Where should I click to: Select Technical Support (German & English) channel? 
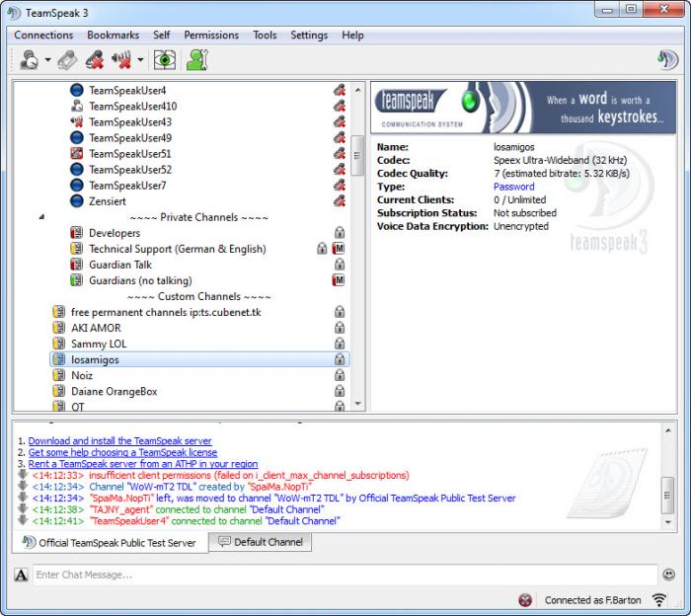pos(177,249)
